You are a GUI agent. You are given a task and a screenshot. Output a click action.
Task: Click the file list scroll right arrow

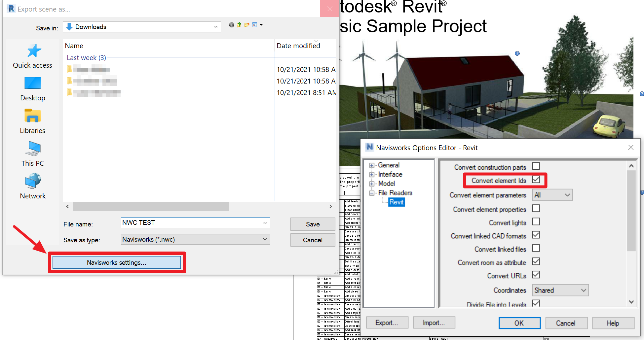pyautogui.click(x=330, y=206)
